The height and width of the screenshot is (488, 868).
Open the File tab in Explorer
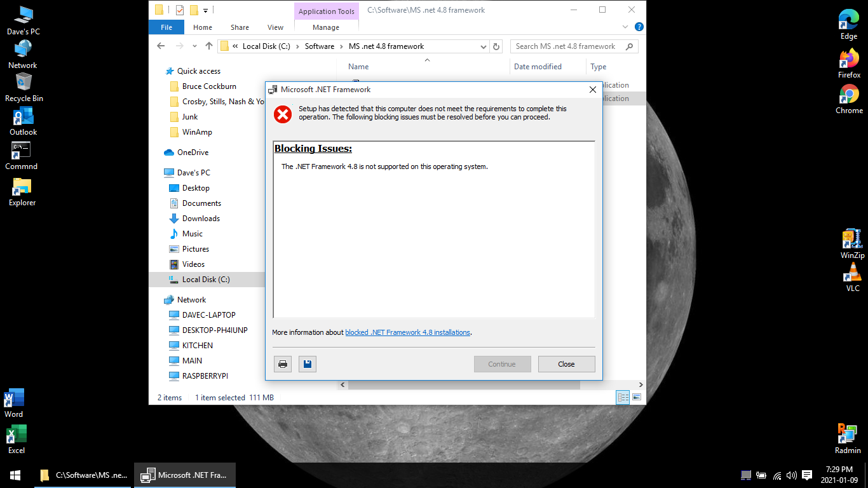166,27
